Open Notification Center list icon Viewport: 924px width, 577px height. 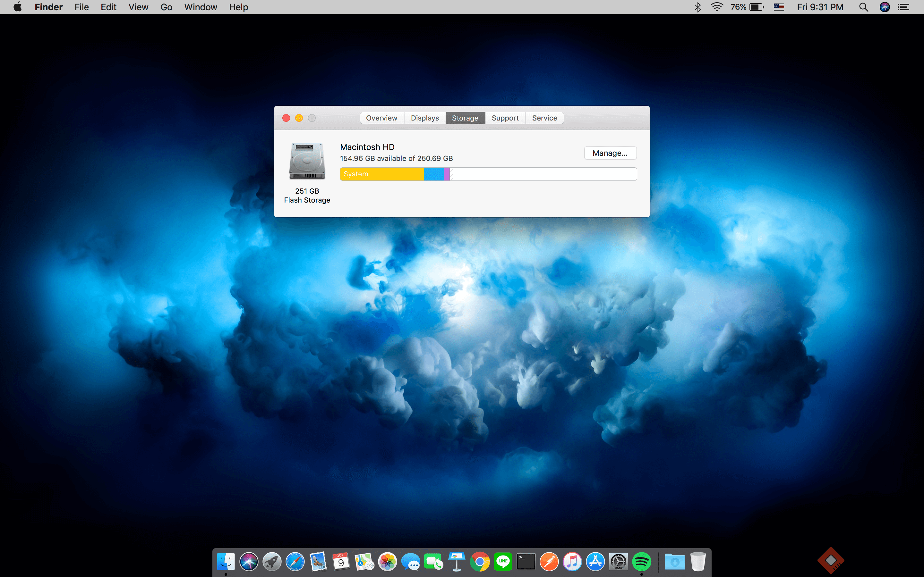click(x=903, y=7)
